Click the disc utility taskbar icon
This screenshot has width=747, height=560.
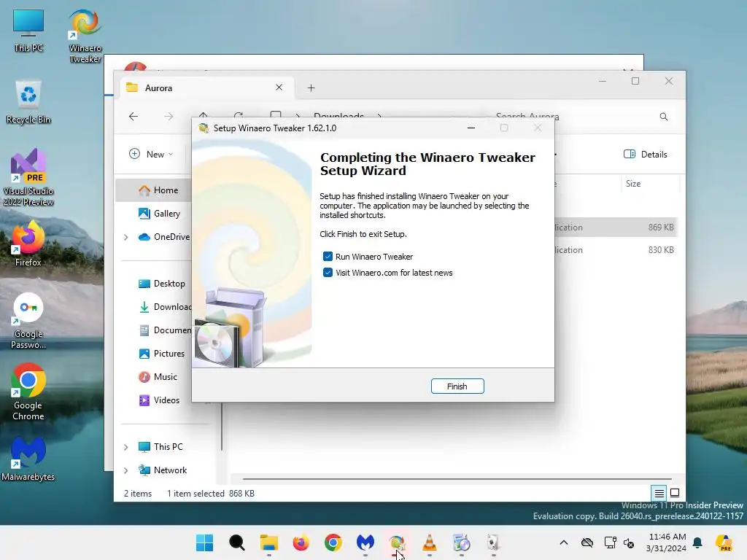pyautogui.click(x=461, y=542)
